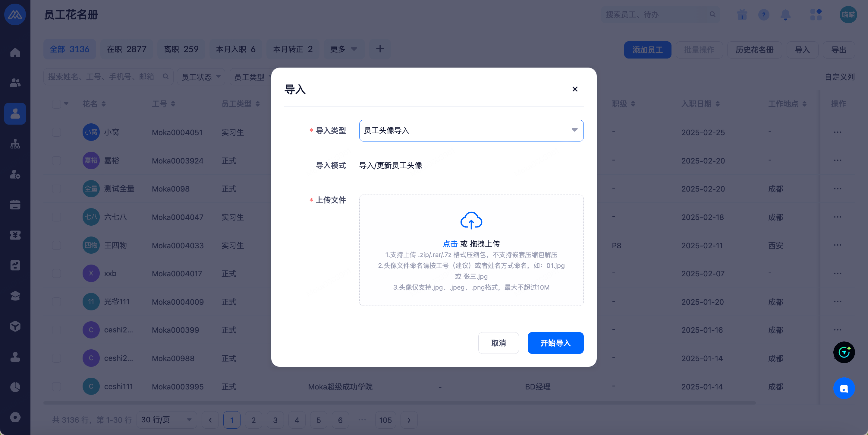Open the salary yen sidebar icon
868x435 pixels.
[x=15, y=235]
